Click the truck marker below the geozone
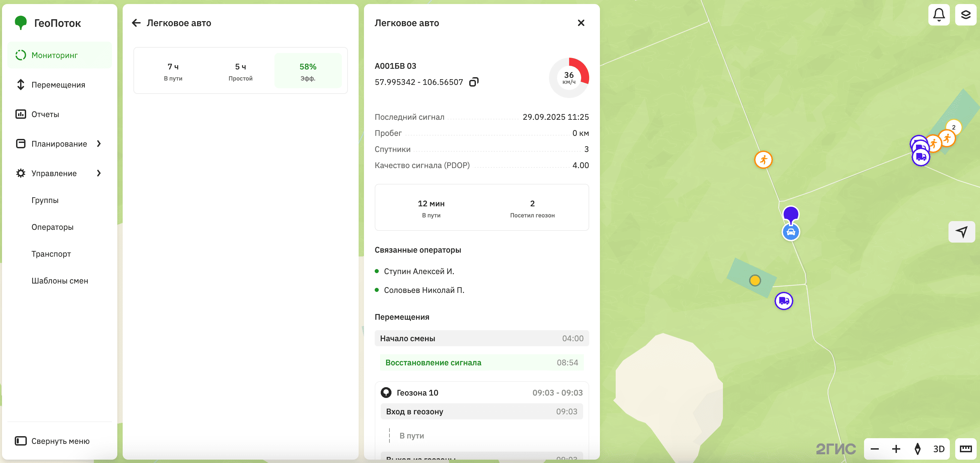 (784, 301)
